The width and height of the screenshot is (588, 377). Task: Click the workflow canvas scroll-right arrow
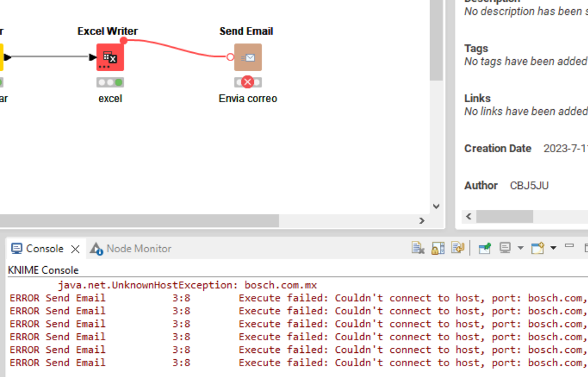click(421, 221)
